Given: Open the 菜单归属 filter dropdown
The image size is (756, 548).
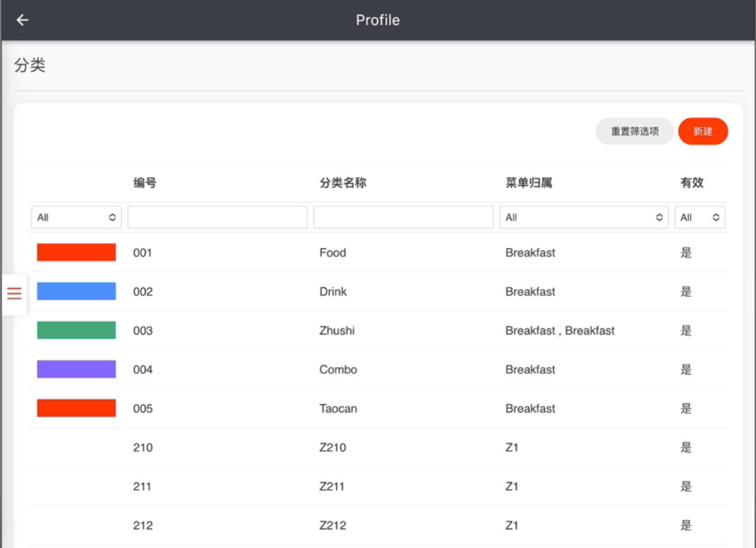Looking at the screenshot, I should coord(584,217).
